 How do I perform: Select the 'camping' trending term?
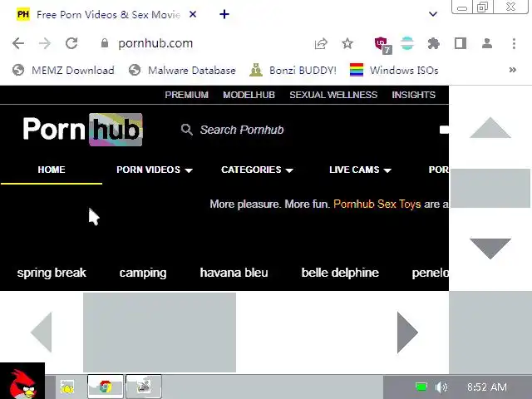pyautogui.click(x=143, y=273)
